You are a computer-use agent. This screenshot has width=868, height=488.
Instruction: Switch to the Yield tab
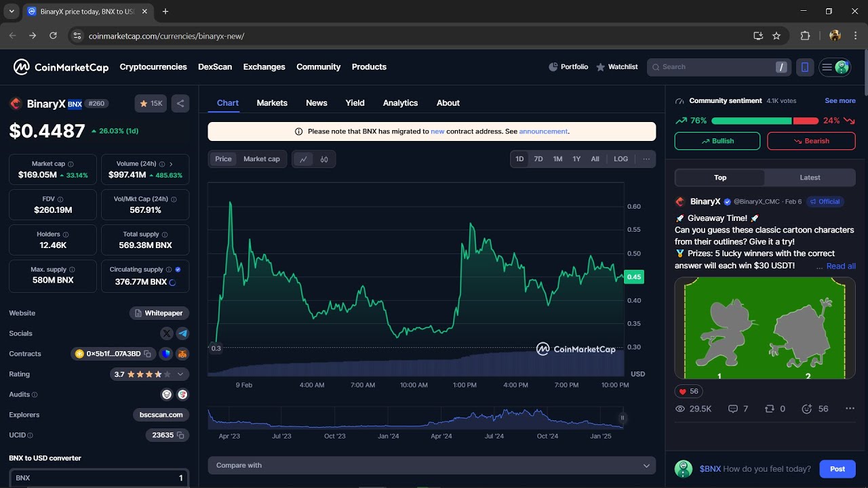coord(355,103)
